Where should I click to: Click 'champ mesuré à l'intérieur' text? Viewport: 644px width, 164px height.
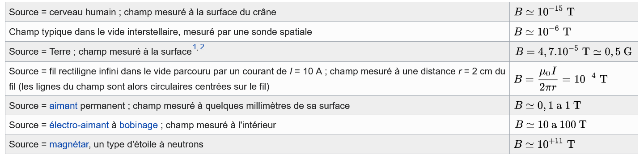click(221, 125)
